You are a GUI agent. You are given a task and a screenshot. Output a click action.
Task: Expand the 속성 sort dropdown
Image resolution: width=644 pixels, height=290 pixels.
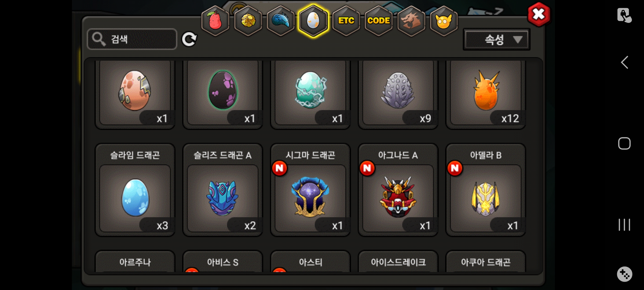pyautogui.click(x=497, y=39)
